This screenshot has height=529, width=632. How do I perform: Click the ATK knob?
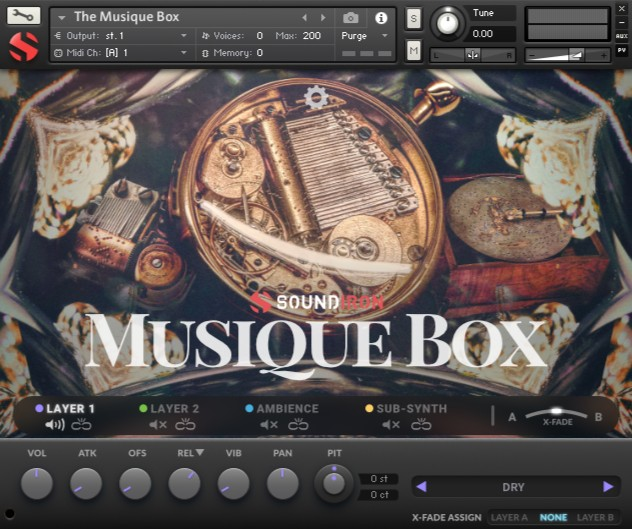86,484
